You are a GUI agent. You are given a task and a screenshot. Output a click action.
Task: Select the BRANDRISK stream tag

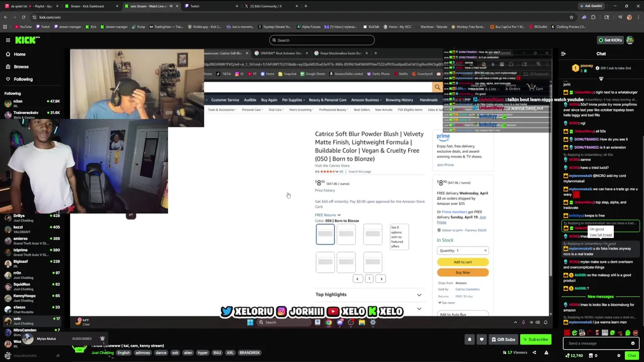coord(250,353)
